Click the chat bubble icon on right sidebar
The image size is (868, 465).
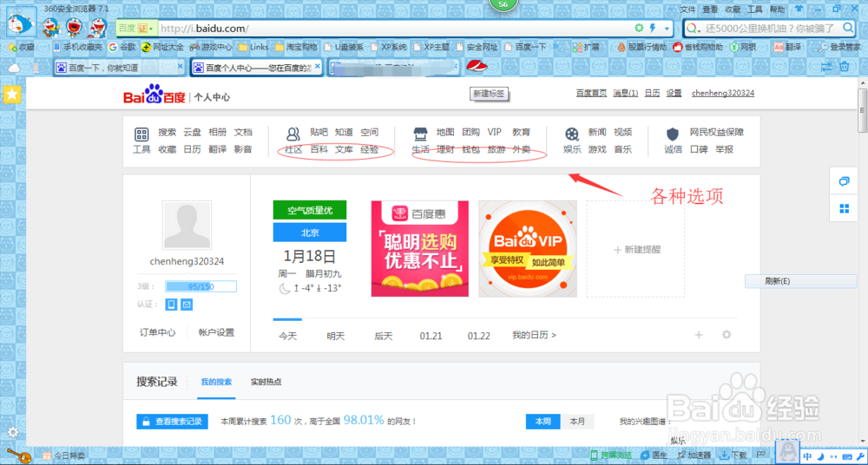tap(845, 181)
